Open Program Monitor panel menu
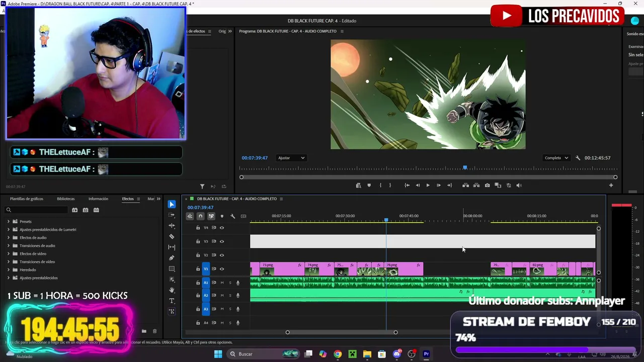Screen dimensions: 644x362 (x=342, y=31)
